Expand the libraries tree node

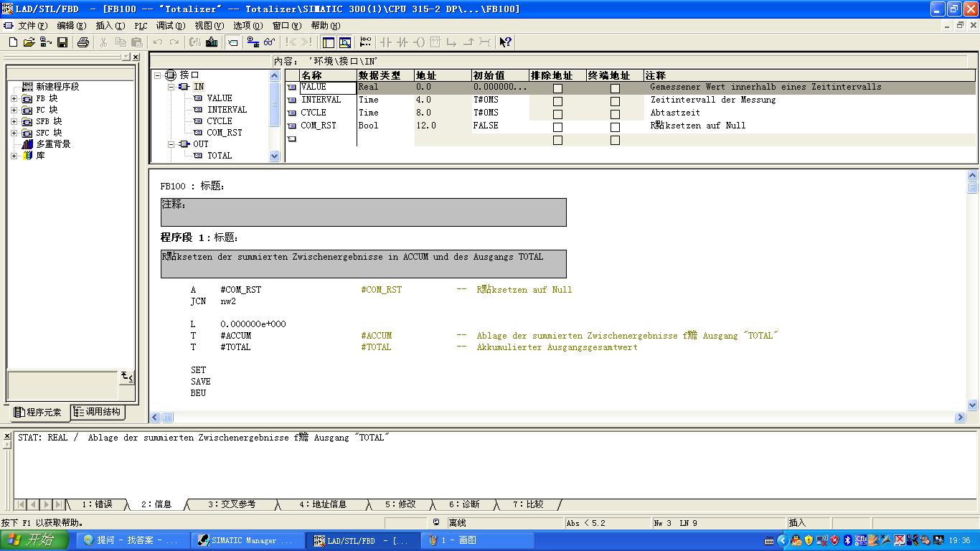pos(14,156)
